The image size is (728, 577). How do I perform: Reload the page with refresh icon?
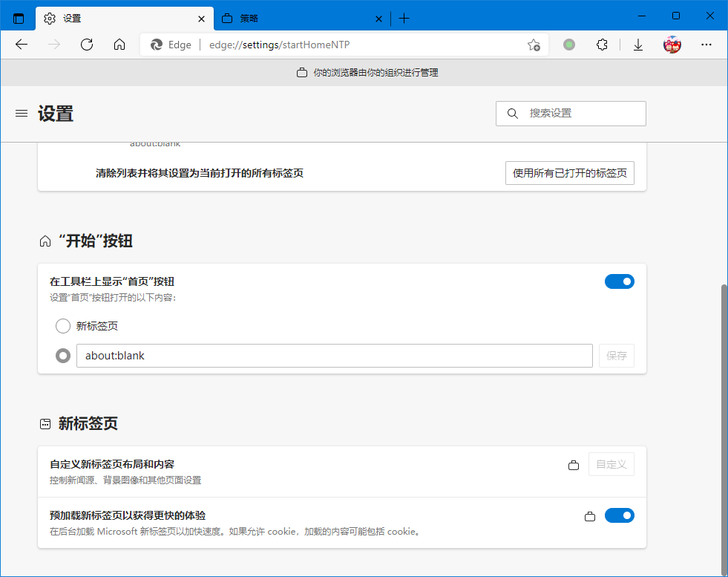pos(87,45)
